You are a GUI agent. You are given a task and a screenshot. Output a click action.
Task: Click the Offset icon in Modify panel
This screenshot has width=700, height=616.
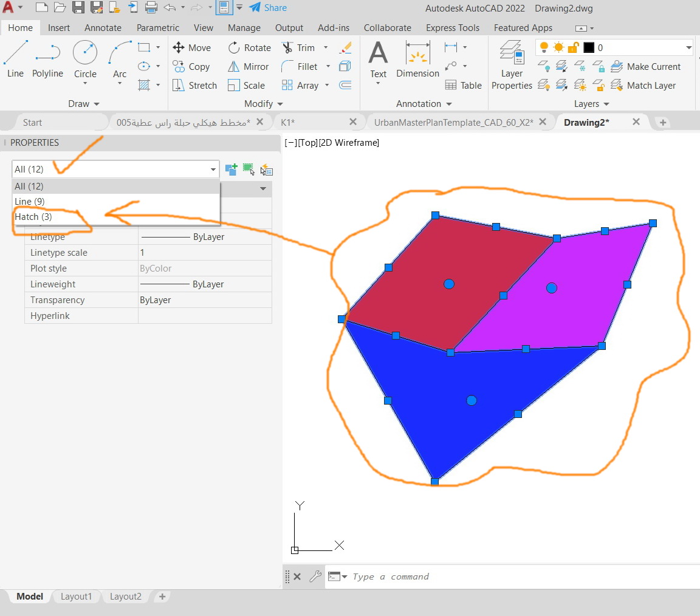click(345, 85)
